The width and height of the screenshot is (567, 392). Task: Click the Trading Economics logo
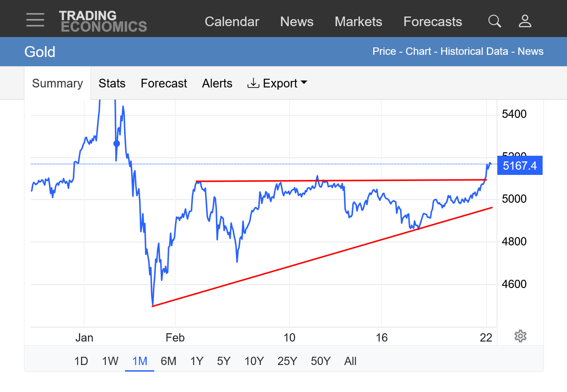[103, 21]
